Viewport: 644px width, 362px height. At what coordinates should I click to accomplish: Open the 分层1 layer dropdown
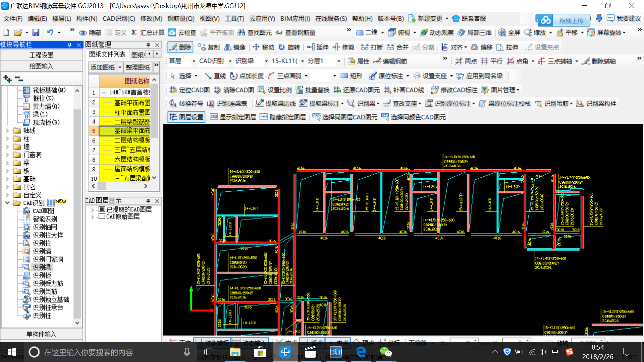coord(339,61)
